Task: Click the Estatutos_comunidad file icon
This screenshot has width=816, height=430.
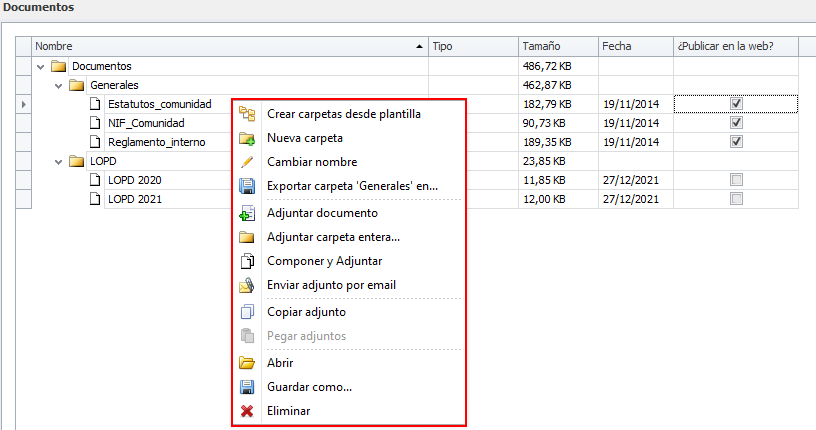Action: tap(95, 104)
